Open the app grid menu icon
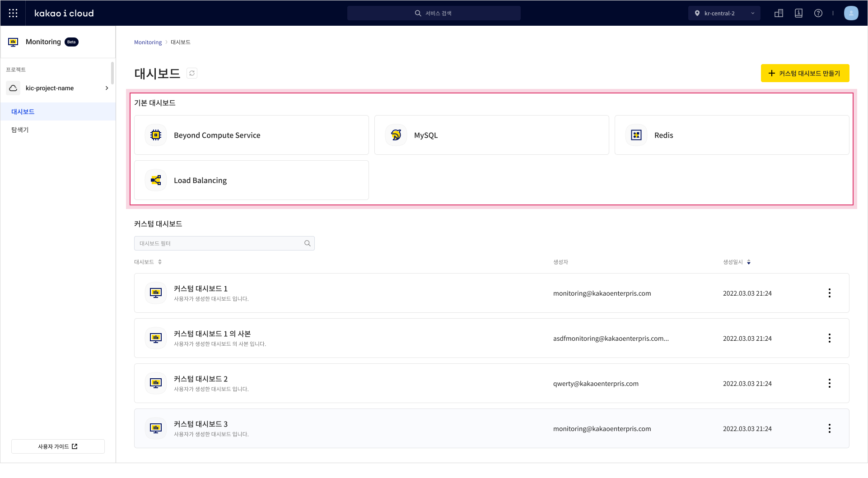This screenshot has width=868, height=478. 13,13
